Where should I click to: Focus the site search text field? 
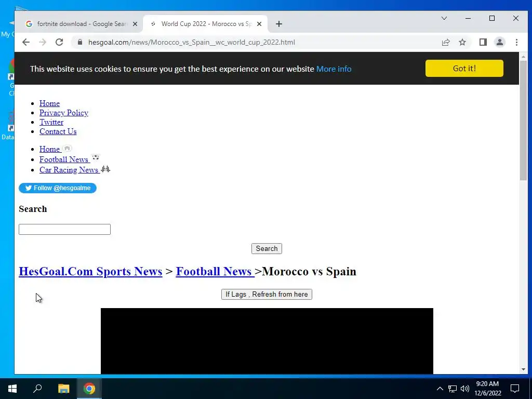tap(64, 229)
